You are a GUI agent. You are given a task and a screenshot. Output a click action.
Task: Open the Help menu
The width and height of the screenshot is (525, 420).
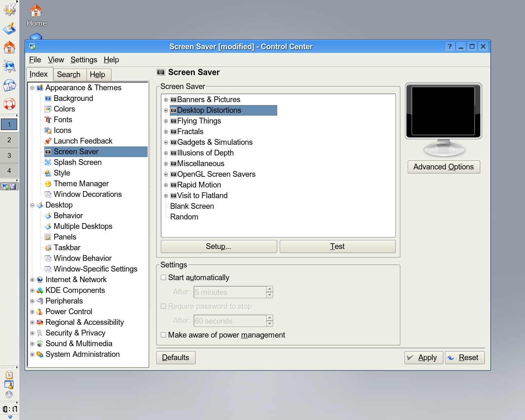(111, 60)
